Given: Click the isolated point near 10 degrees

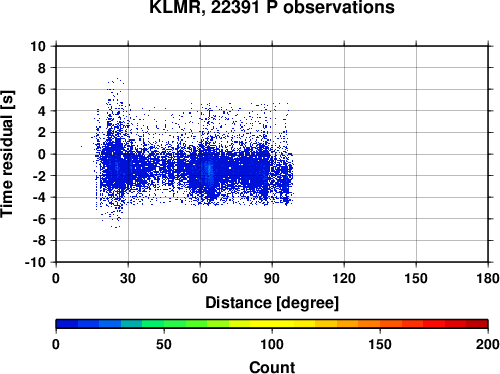Looking at the screenshot, I should 81,146.
